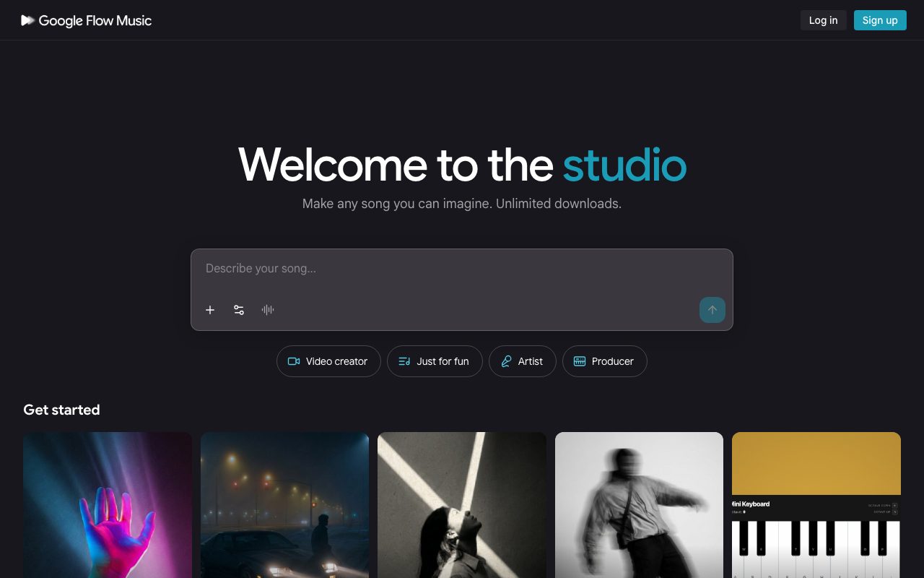Open the woman in light beams thumbnail
The image size is (924, 578).
tap(462, 505)
